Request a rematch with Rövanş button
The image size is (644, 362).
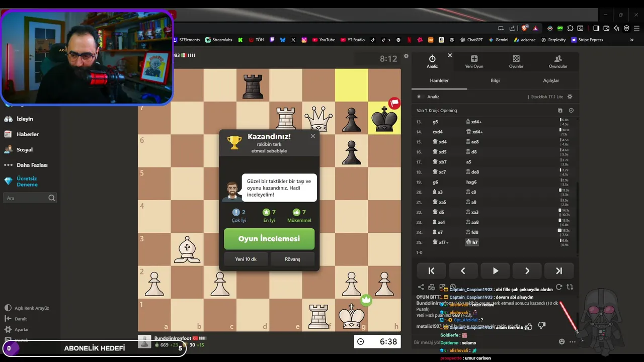[292, 259]
